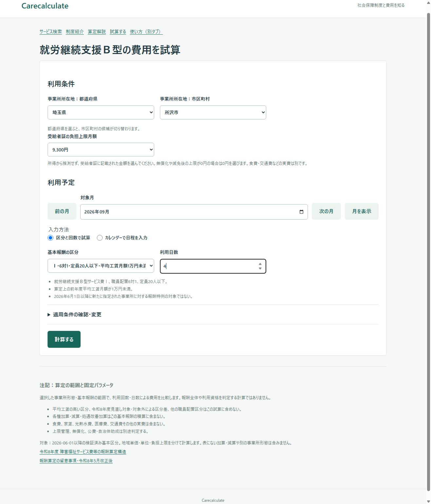431x504 pixels.
Task: Expand 適用条件の確認・変更 section
Action: tap(74, 315)
